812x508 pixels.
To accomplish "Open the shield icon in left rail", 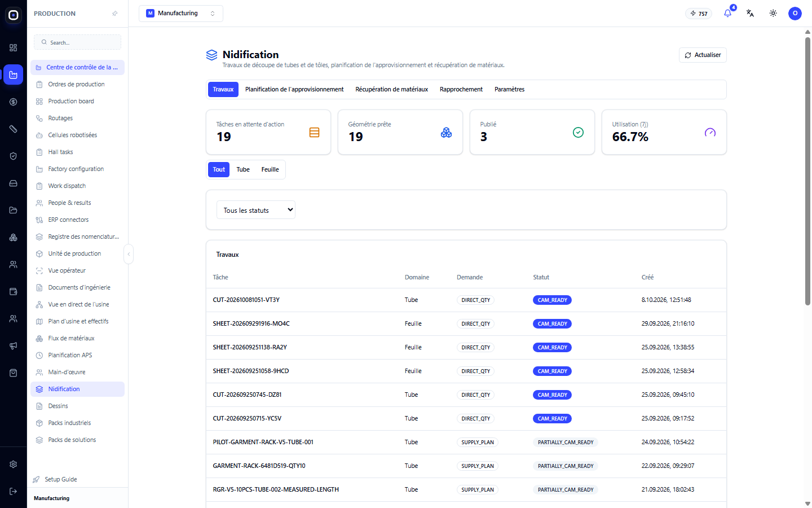I will pyautogui.click(x=14, y=156).
